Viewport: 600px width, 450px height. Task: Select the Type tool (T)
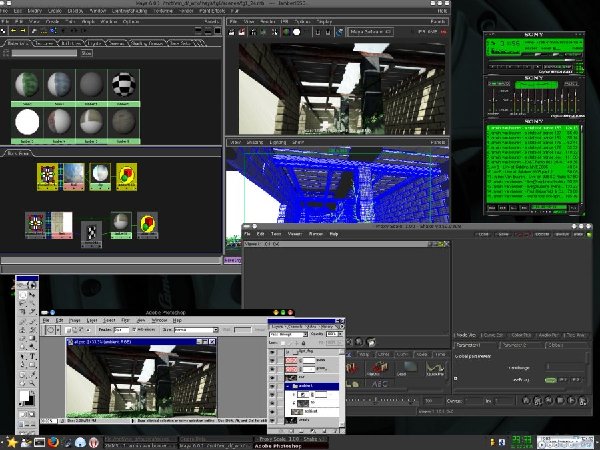pyautogui.click(x=32, y=356)
